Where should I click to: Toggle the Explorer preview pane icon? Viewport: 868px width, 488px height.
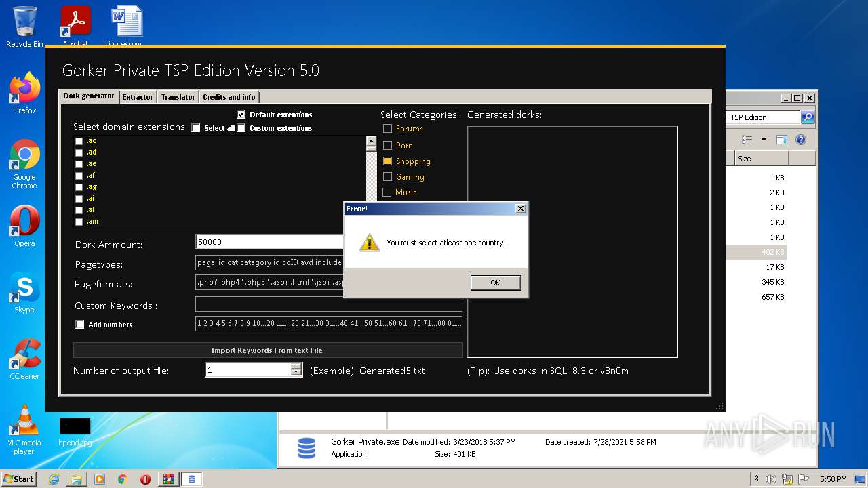(x=781, y=140)
